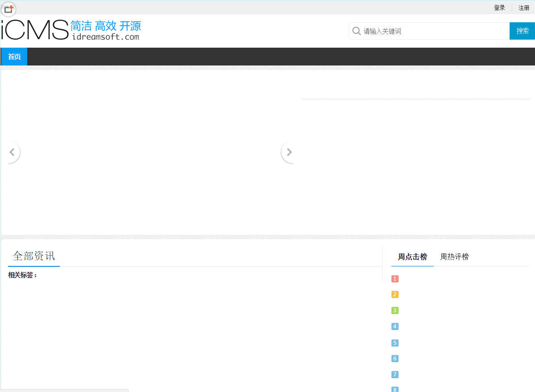Image resolution: width=535 pixels, height=392 pixels.
Task: Select the 周点击榜 tab
Action: tap(412, 257)
